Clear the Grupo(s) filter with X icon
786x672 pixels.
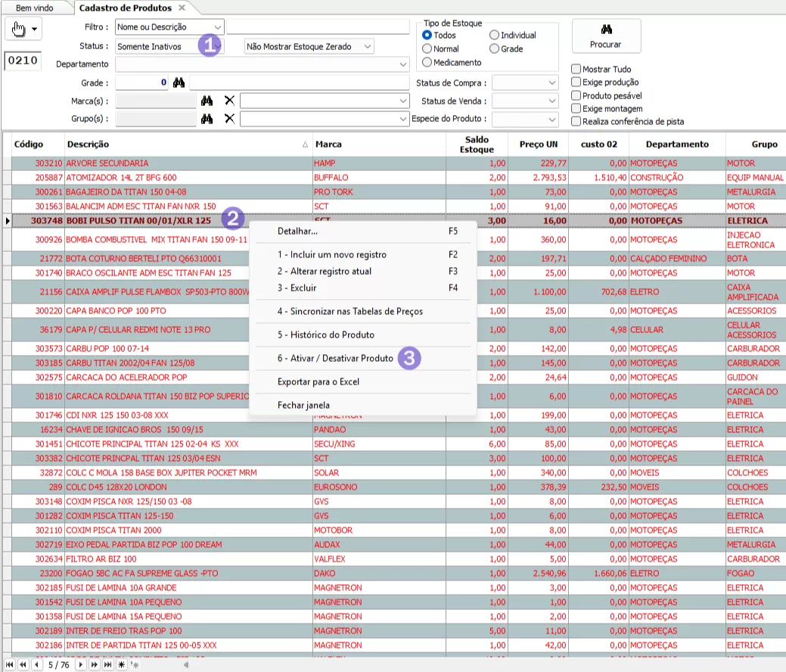(x=229, y=119)
